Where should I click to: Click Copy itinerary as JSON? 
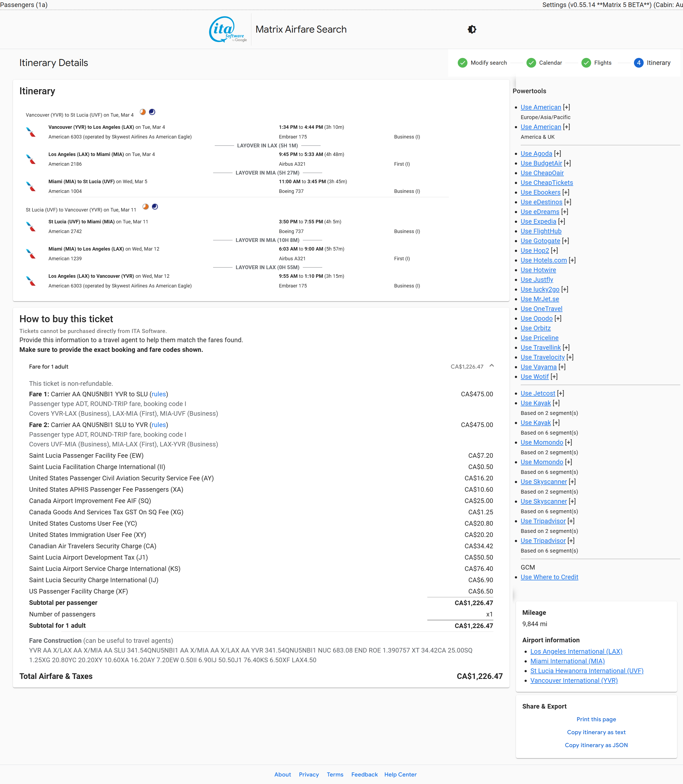pyautogui.click(x=596, y=745)
